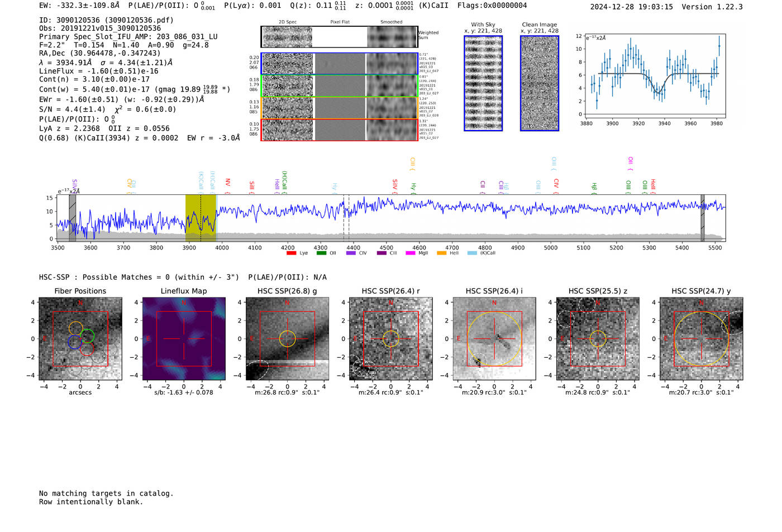The width and height of the screenshot is (782, 532).
Task: Select the blue-bordered fiber row 203_LU_047
Action: pyautogui.click(x=339, y=64)
